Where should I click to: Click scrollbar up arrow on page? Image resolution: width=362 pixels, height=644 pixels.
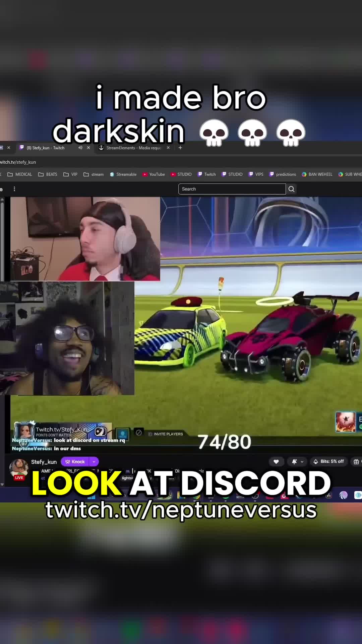2,200
